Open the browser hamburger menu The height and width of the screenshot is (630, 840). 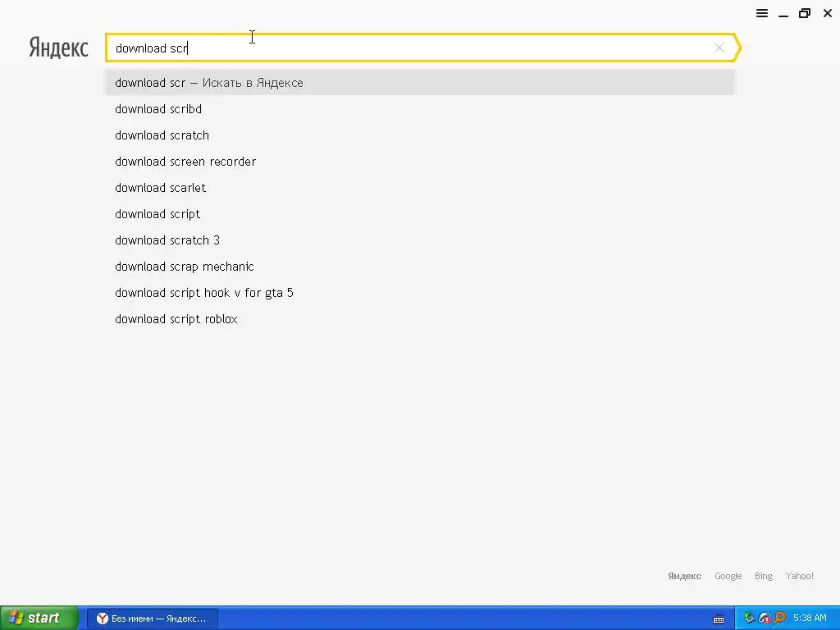pos(762,13)
